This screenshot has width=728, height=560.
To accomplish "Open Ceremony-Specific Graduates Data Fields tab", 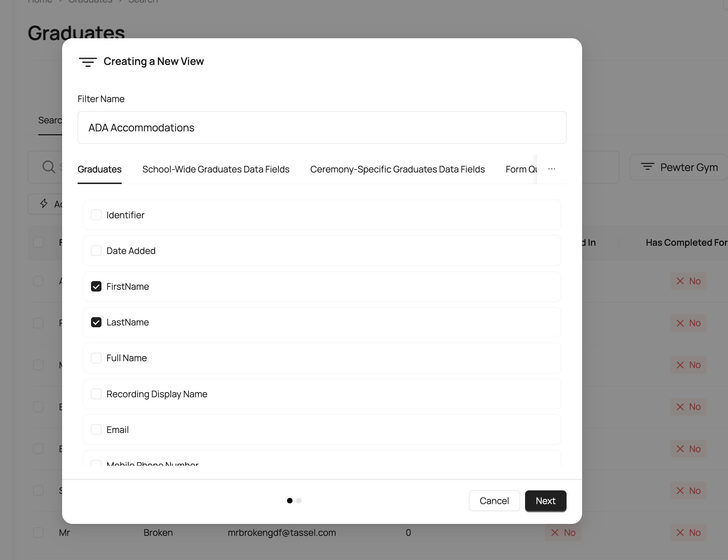I will (x=397, y=169).
